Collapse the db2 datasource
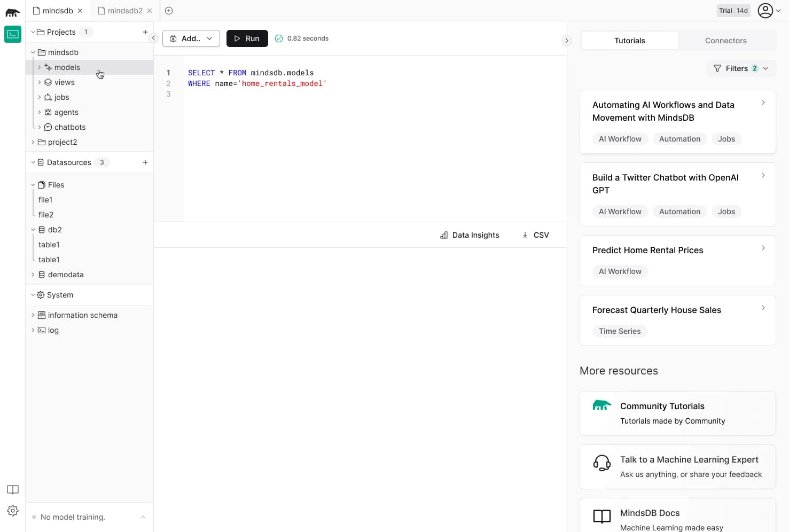 click(x=33, y=230)
